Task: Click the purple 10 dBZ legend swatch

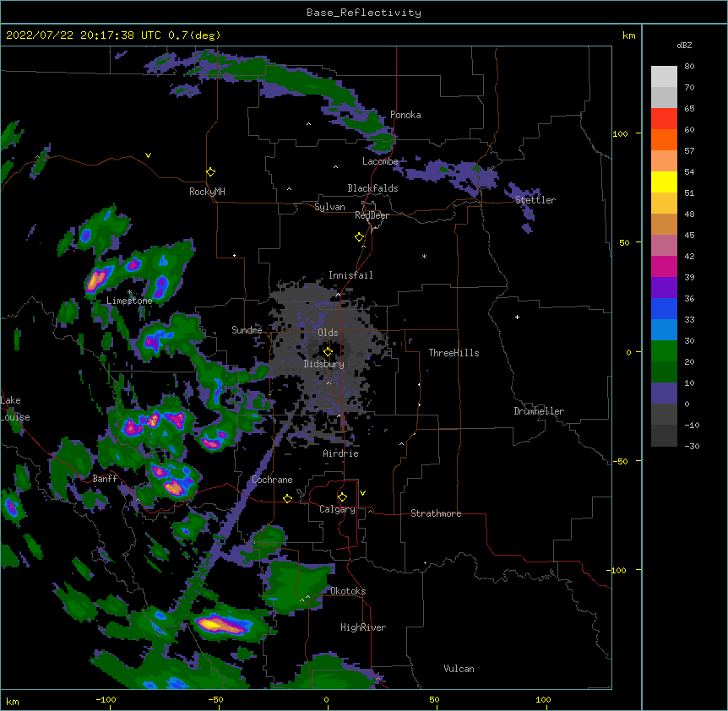Action: click(664, 393)
